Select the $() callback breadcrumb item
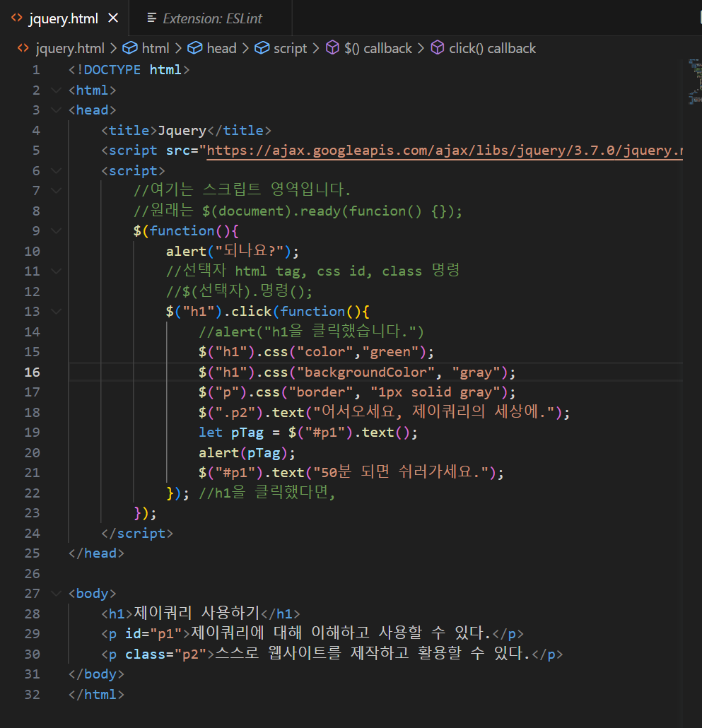This screenshot has height=728, width=702. 378,48
